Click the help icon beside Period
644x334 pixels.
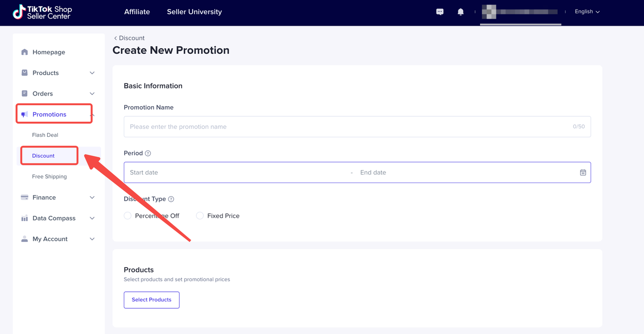[148, 153]
